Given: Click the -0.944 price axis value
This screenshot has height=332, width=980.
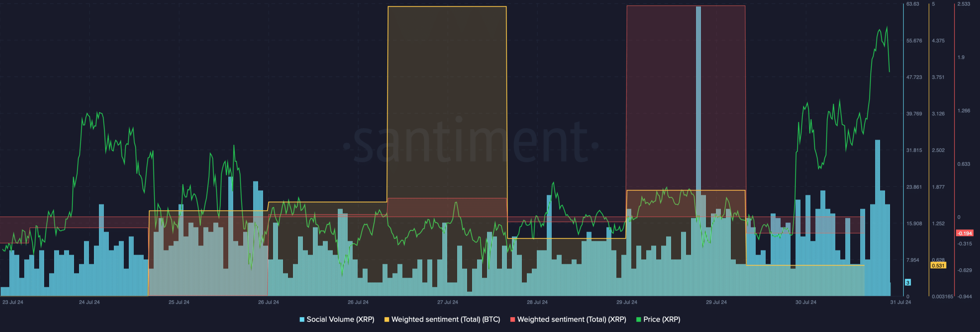Looking at the screenshot, I should click(x=965, y=296).
